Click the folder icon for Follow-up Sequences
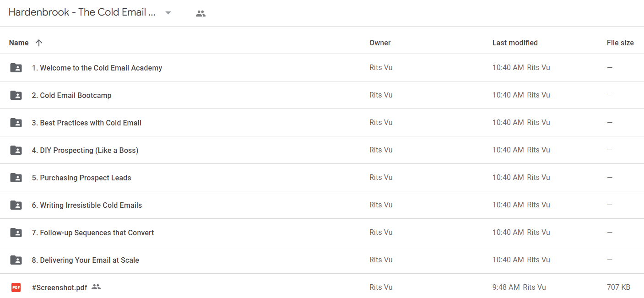This screenshot has width=644, height=298. (16, 233)
